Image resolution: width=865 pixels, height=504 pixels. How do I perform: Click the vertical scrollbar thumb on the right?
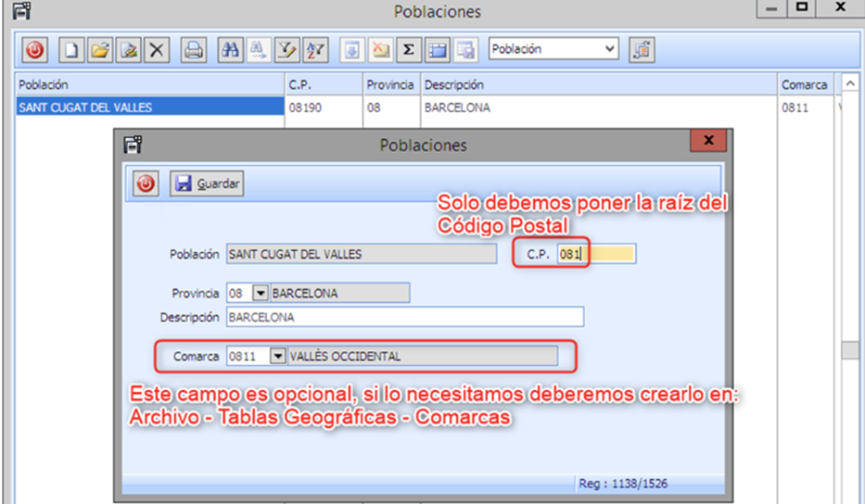coord(849,350)
